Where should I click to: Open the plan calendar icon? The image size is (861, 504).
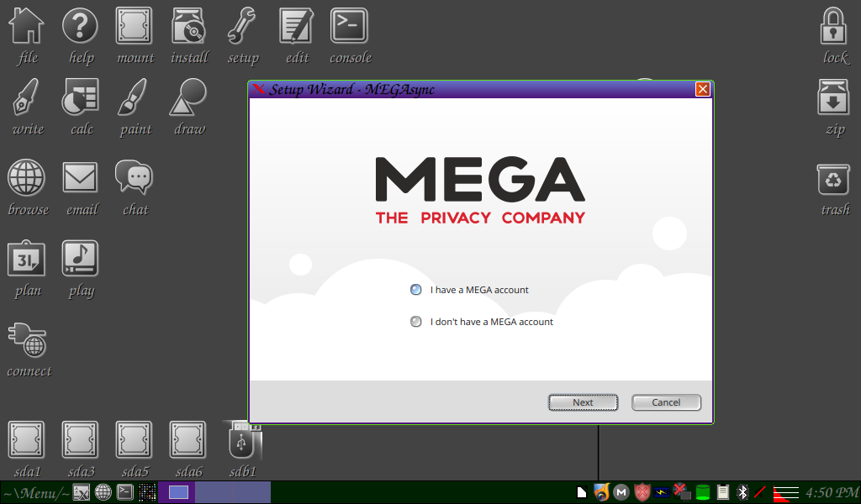coord(27,269)
